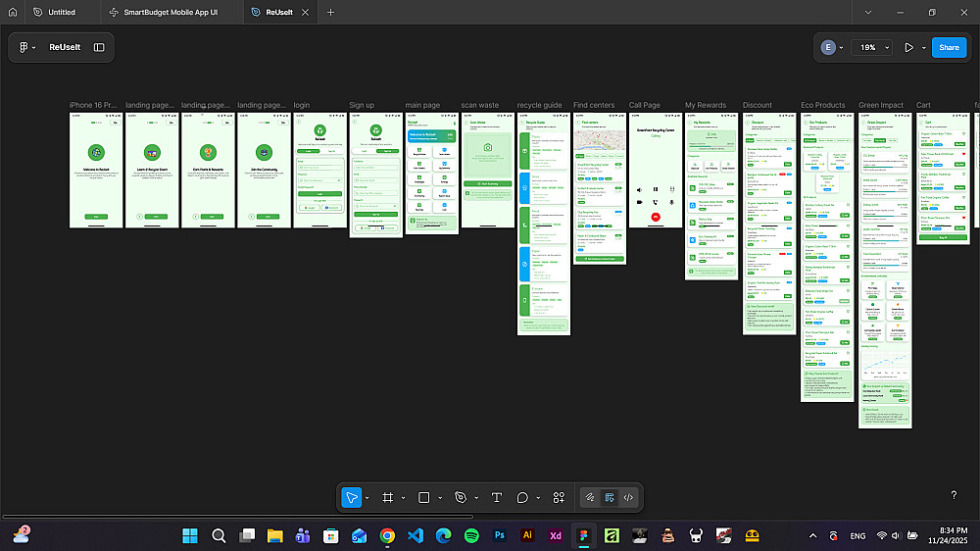Select the recycle guide frame label

coord(539,105)
